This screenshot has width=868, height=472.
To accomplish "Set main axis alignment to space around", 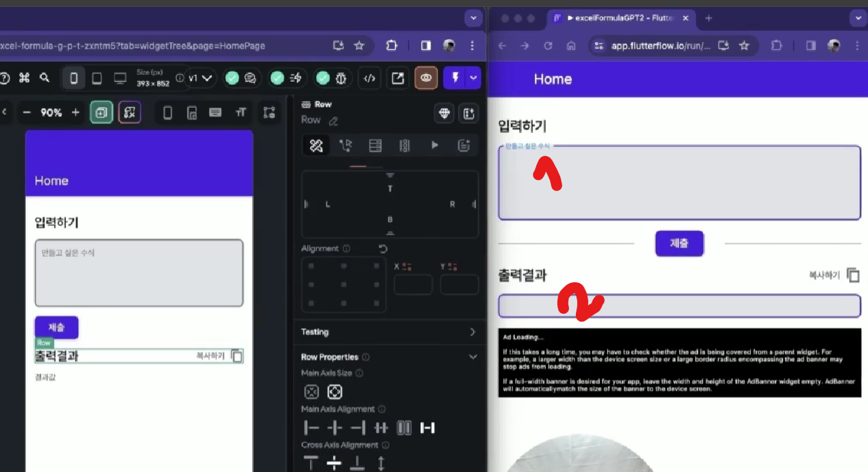I will pos(381,428).
